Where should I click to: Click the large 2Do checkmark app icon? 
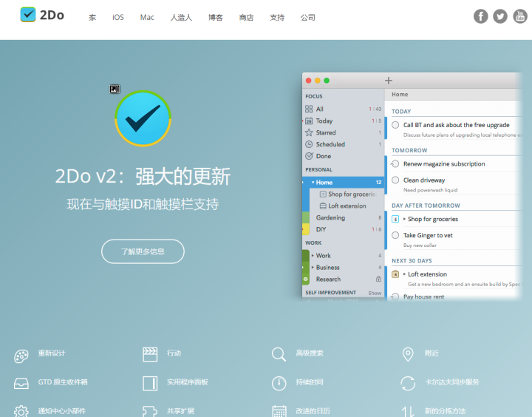click(x=143, y=118)
